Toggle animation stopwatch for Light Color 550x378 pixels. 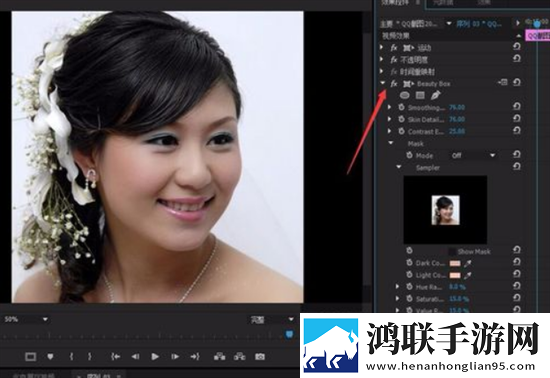[x=409, y=275]
